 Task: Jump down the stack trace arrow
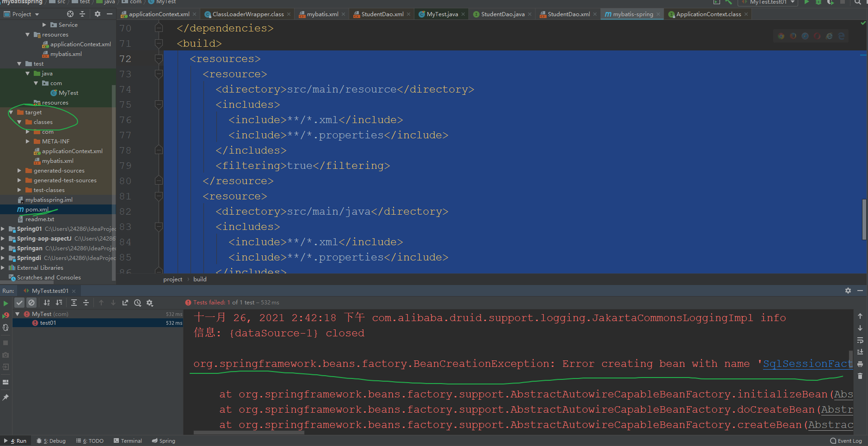pos(860,328)
